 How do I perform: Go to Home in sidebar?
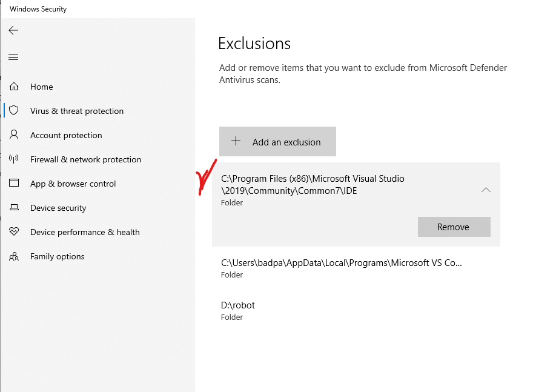pyautogui.click(x=42, y=87)
